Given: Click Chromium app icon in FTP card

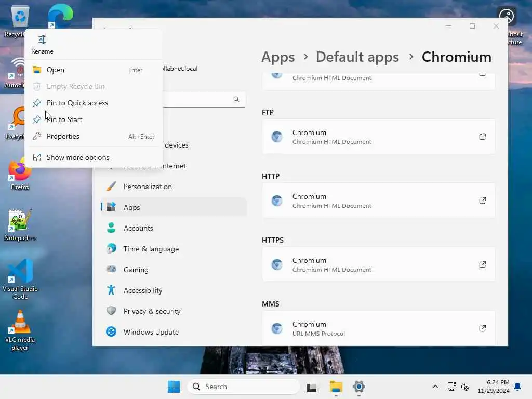Looking at the screenshot, I should (x=277, y=137).
